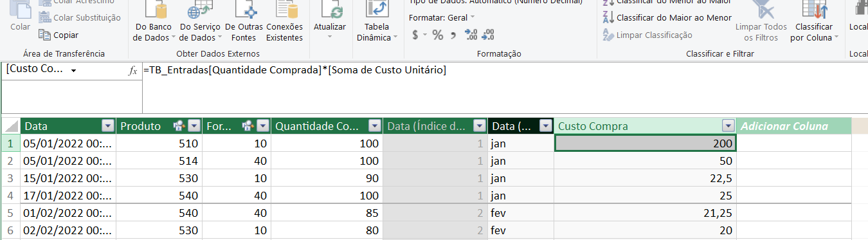Click Produto cell 514

tap(159, 160)
